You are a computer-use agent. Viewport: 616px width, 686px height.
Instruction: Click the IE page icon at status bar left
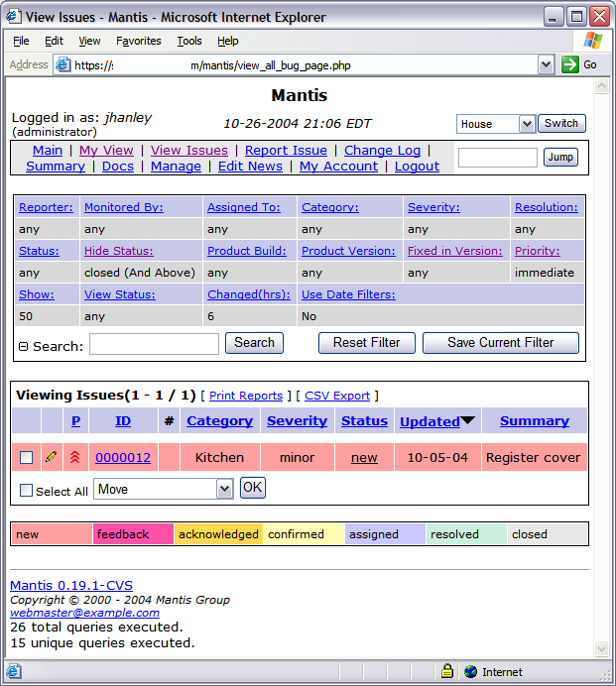click(13, 671)
